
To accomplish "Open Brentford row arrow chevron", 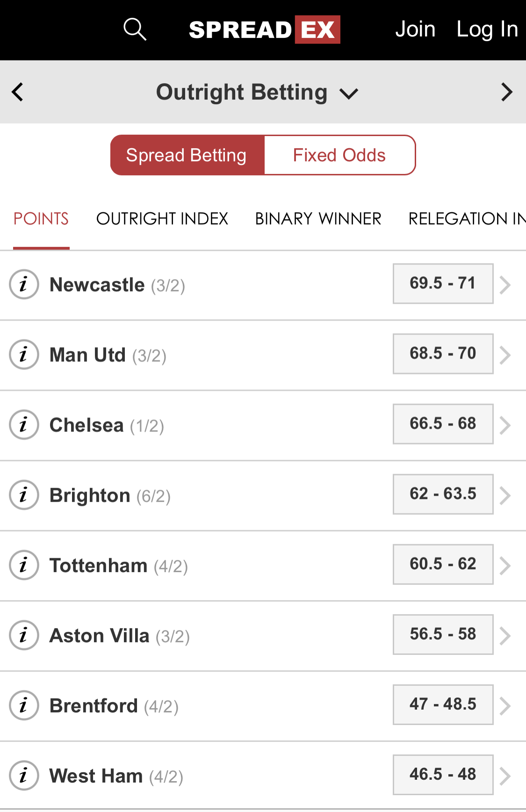I will tap(505, 706).
